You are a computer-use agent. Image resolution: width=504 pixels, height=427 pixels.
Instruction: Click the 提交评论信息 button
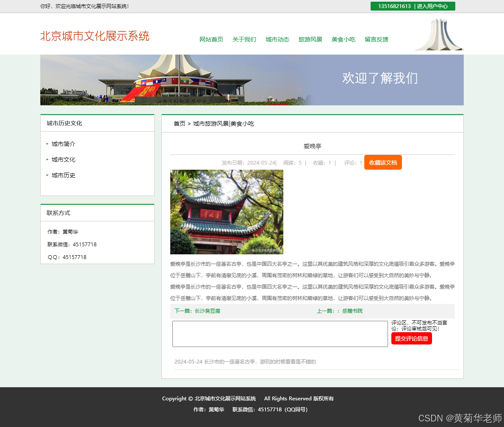[x=411, y=339]
